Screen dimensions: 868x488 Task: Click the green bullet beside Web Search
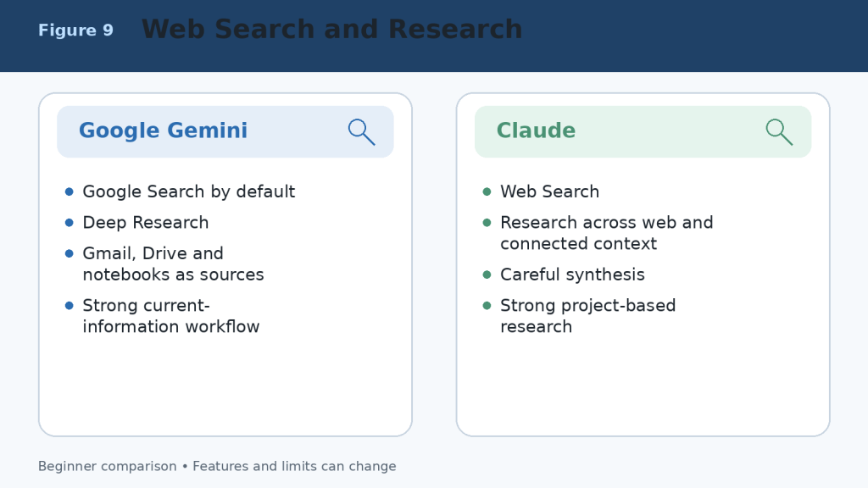[487, 191]
